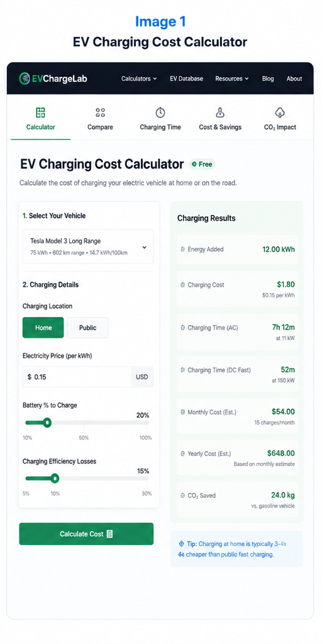Image resolution: width=322 pixels, height=644 pixels.
Task: Click the CO₂ Impact cloud icon
Action: coord(280,113)
